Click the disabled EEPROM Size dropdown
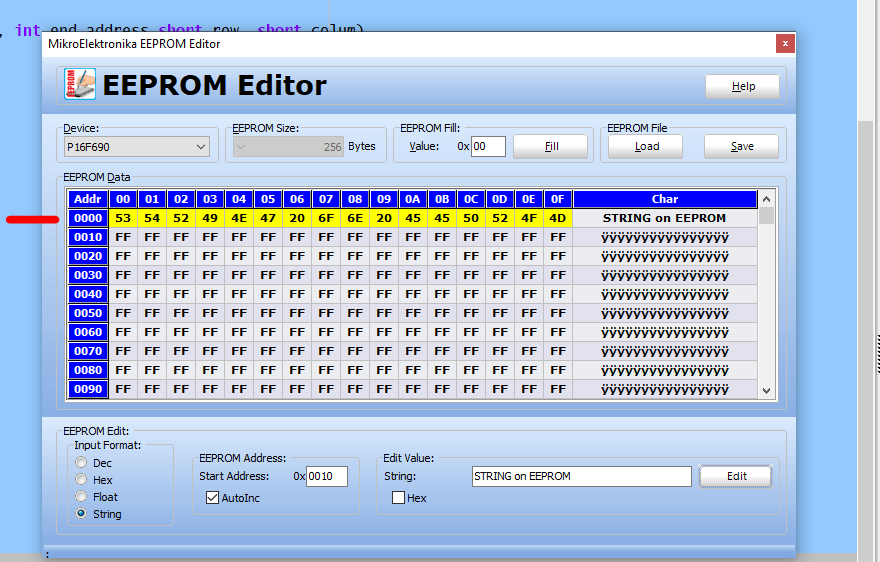Image resolution: width=880 pixels, height=562 pixels. click(288, 147)
